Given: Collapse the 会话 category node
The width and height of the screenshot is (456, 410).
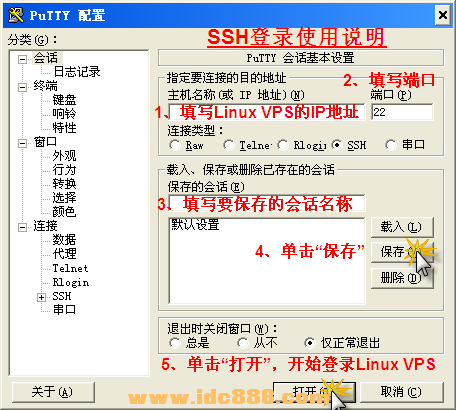Looking at the screenshot, I should click(23, 59).
